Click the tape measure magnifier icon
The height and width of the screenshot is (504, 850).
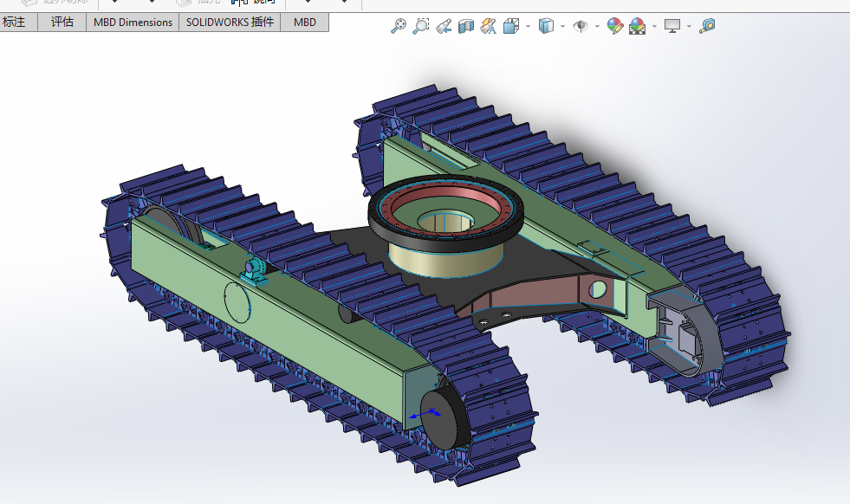pos(707,26)
